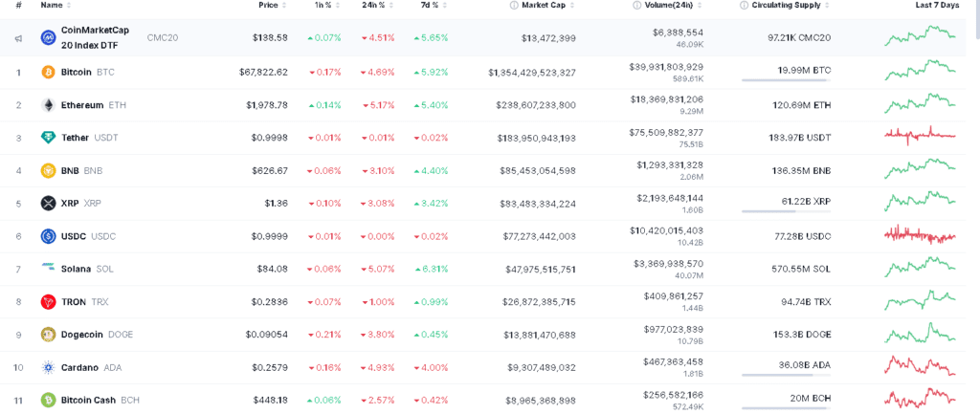Viewport: 980px width, 414px height.
Task: Click 97.21K CMC20 circulating supply
Action: (799, 38)
